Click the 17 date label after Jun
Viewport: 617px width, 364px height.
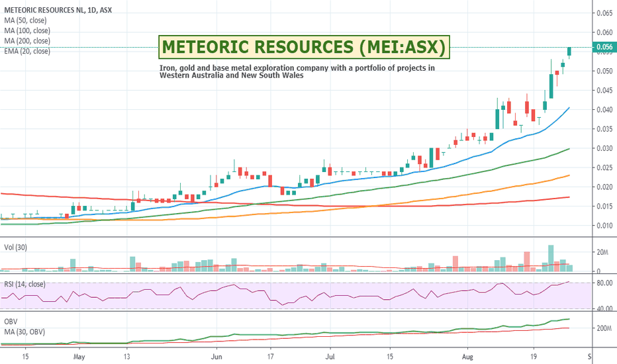(x=270, y=357)
